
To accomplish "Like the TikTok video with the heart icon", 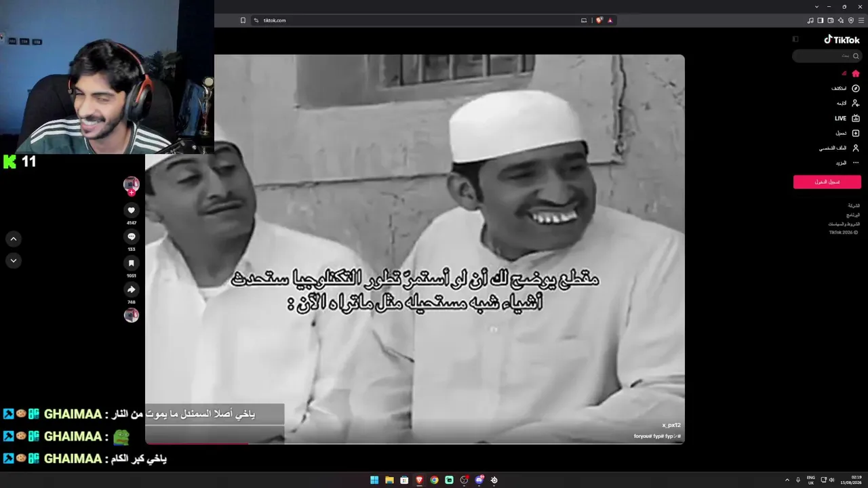I will pyautogui.click(x=132, y=210).
